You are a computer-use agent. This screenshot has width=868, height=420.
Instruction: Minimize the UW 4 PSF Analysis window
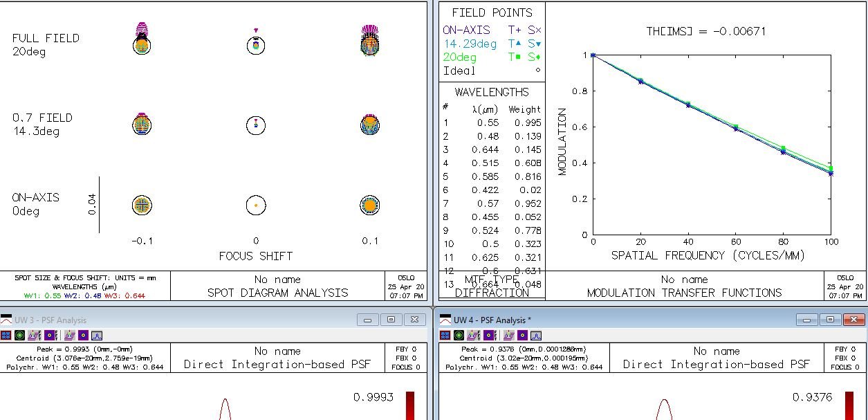[807, 320]
